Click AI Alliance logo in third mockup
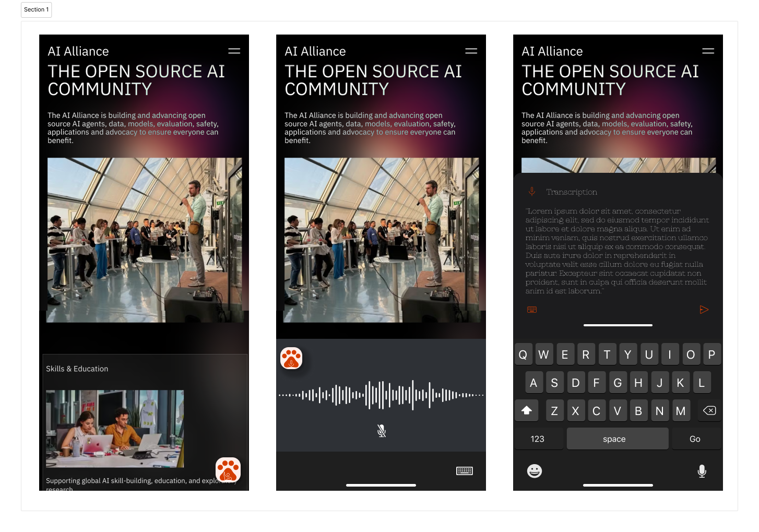The height and width of the screenshot is (532, 759). pos(552,51)
